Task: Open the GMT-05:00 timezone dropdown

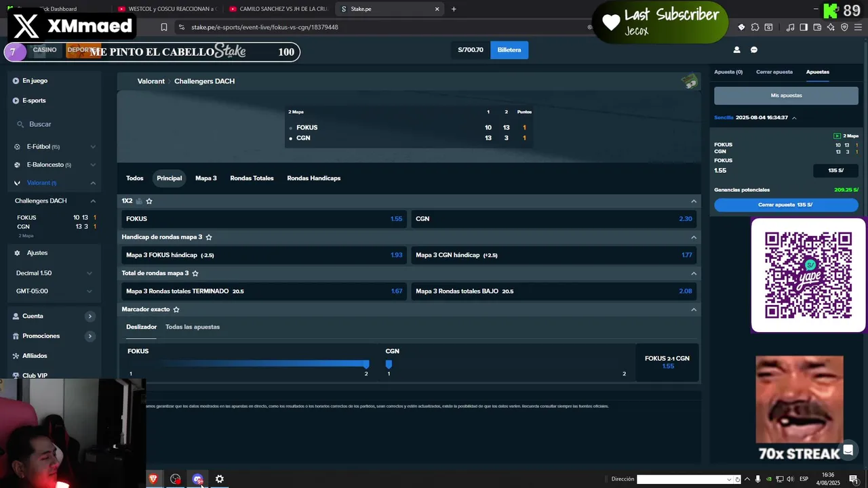Action: tap(54, 291)
